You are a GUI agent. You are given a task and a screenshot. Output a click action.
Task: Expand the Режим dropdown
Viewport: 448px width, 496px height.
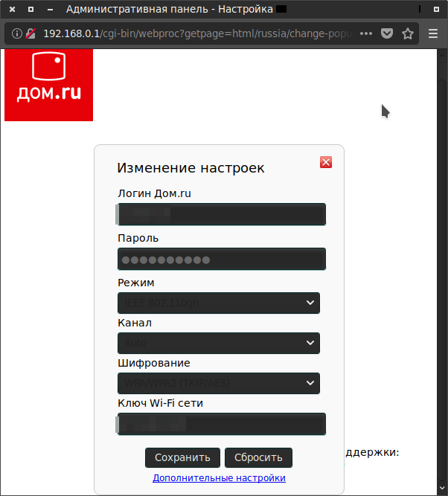tap(218, 303)
